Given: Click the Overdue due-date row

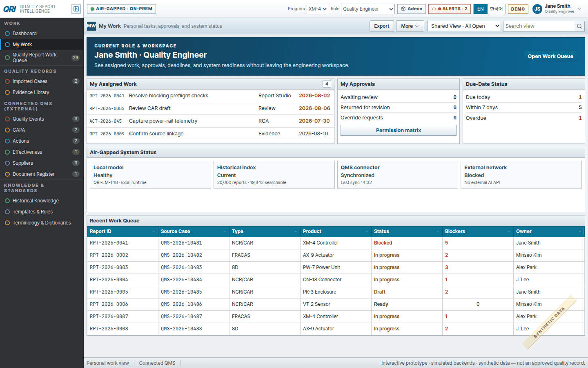Looking at the screenshot, I should coord(524,118).
